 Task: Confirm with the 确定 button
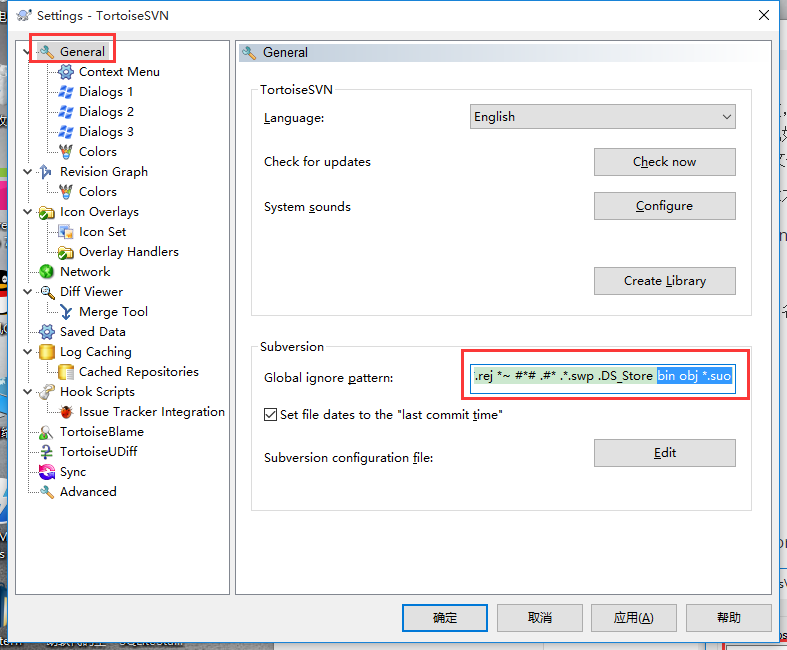(x=445, y=617)
